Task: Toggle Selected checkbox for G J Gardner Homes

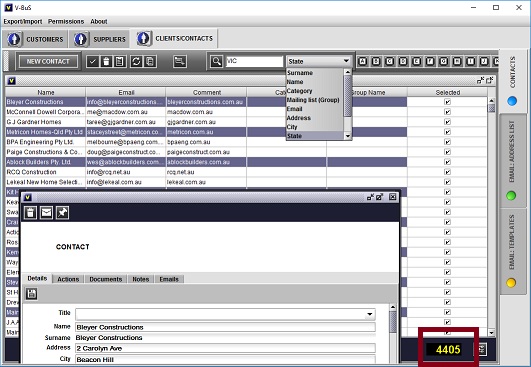Action: (447, 122)
